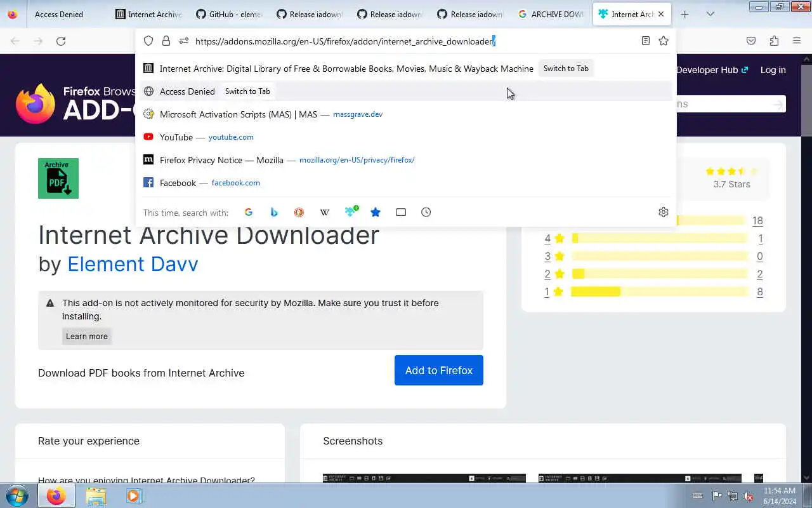812x508 pixels.
Task: Select the Internet Archive Digital Library suggestion
Action: click(406, 69)
